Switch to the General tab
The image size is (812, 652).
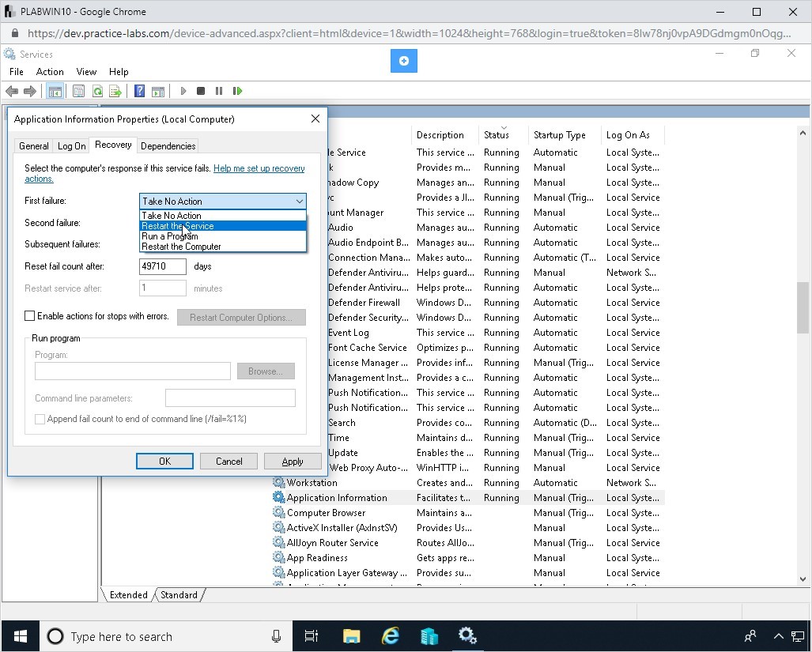pyautogui.click(x=34, y=146)
